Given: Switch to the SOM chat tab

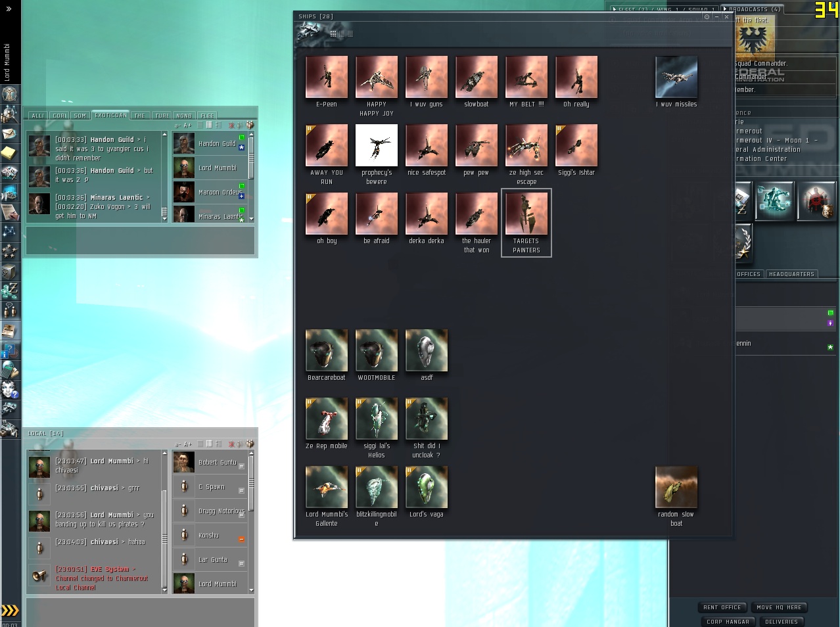Looking at the screenshot, I should 80,116.
